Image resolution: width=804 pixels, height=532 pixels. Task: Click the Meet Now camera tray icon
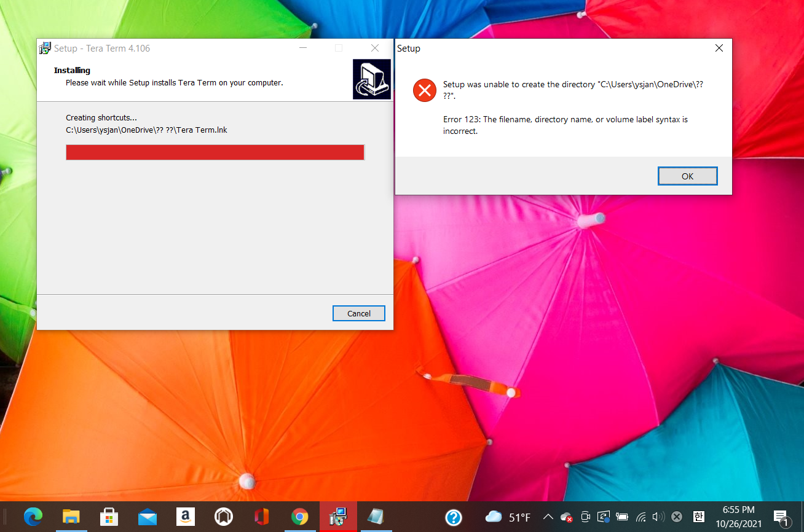[x=586, y=517]
